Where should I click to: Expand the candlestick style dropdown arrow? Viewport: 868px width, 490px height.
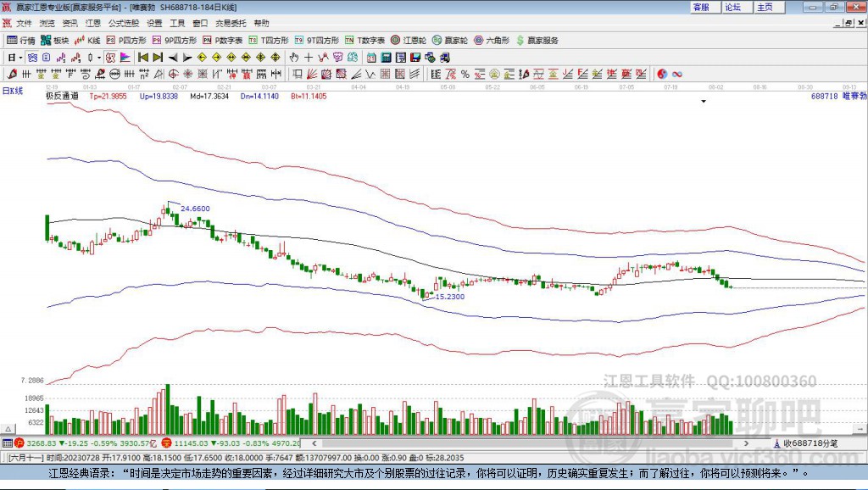coord(99,58)
